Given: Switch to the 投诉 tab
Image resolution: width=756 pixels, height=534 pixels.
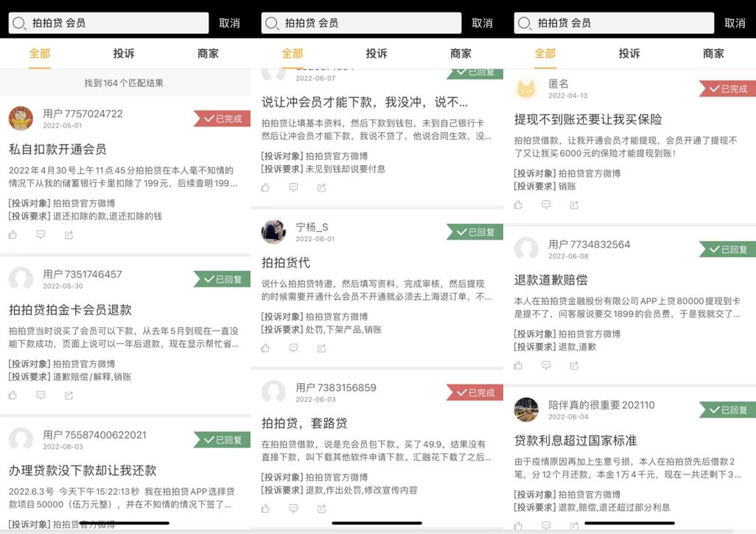Looking at the screenshot, I should (122, 54).
